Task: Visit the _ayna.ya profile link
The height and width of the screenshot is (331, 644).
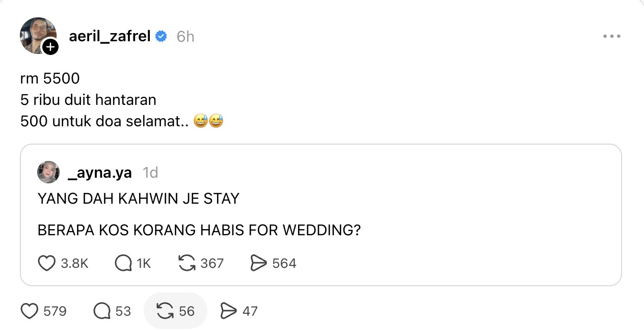Action: [x=99, y=173]
